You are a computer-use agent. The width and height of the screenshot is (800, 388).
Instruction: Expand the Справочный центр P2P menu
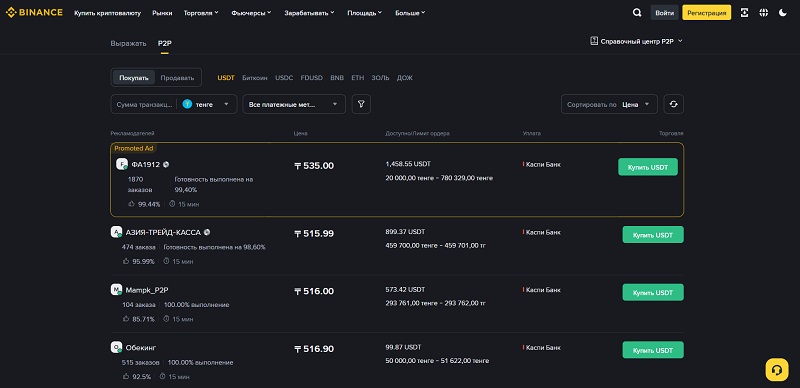[636, 41]
